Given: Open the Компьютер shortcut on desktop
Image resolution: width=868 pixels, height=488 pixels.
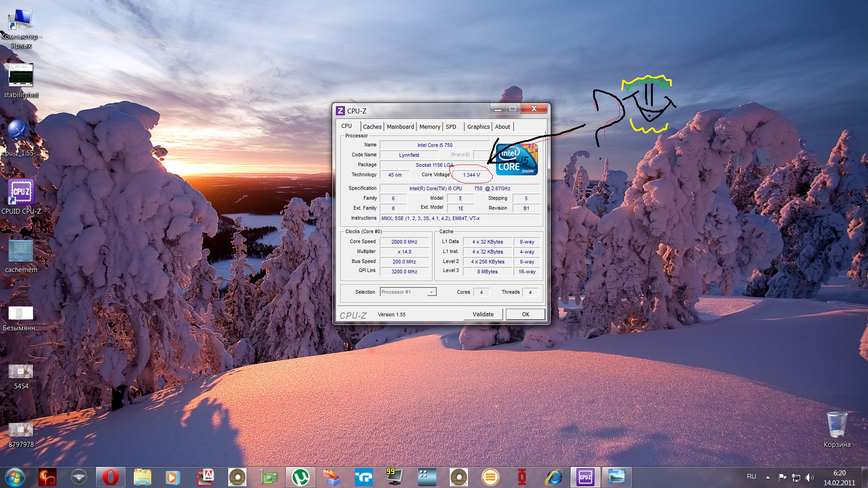Looking at the screenshot, I should pos(21,28).
